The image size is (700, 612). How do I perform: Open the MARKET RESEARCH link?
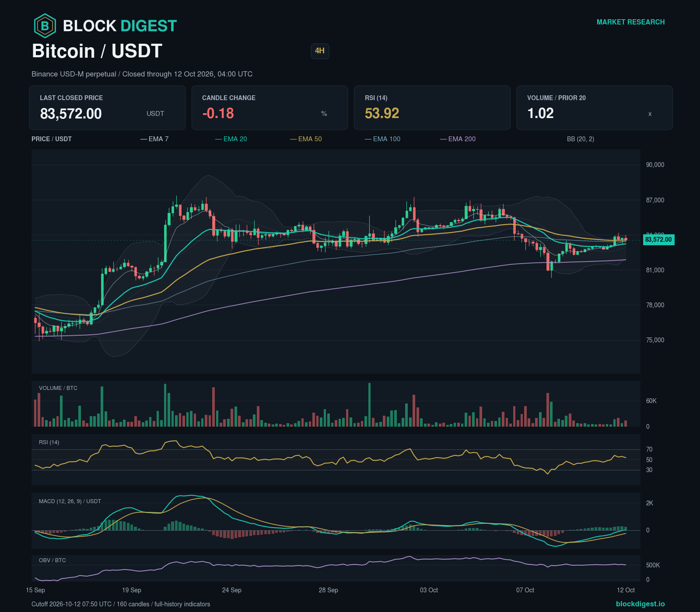[x=630, y=22]
